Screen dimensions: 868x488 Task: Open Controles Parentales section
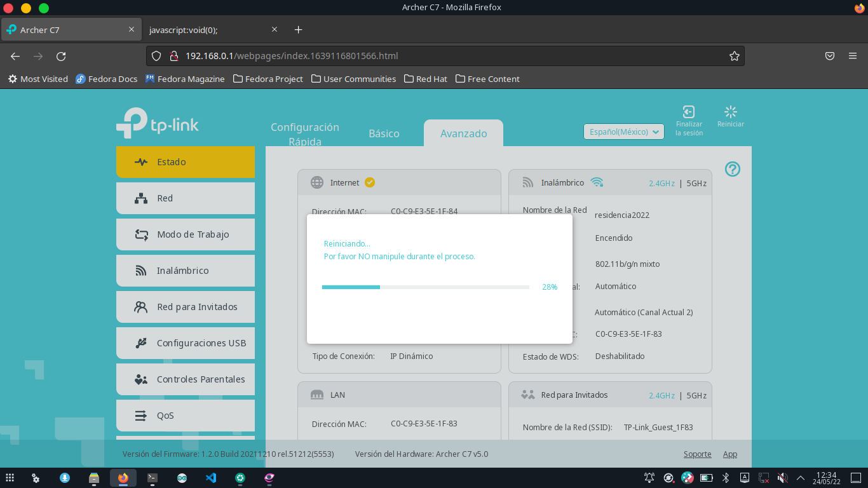click(x=186, y=379)
